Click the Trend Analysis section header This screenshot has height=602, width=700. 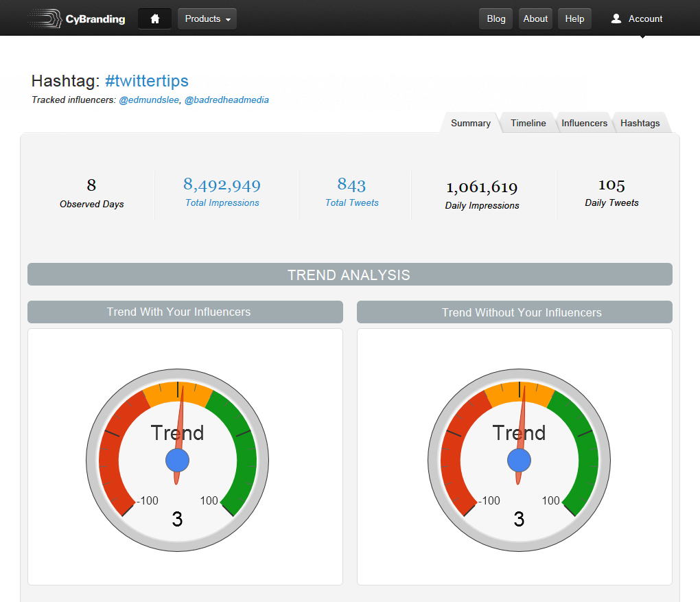[x=349, y=275]
